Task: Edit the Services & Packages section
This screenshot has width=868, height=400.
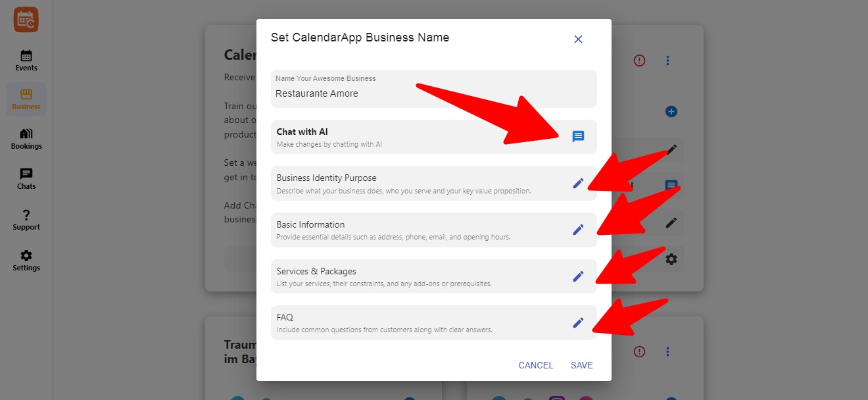Action: point(578,276)
